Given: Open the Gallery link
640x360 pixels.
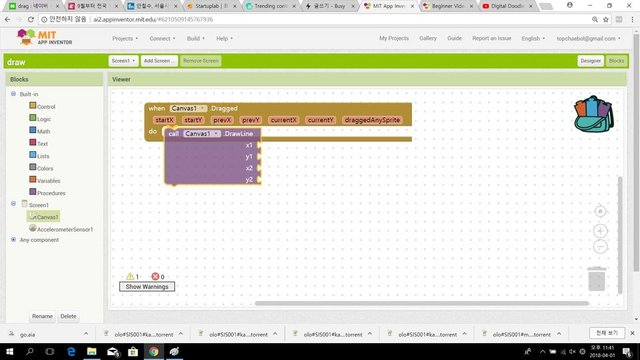Looking at the screenshot, I should pos(428,38).
